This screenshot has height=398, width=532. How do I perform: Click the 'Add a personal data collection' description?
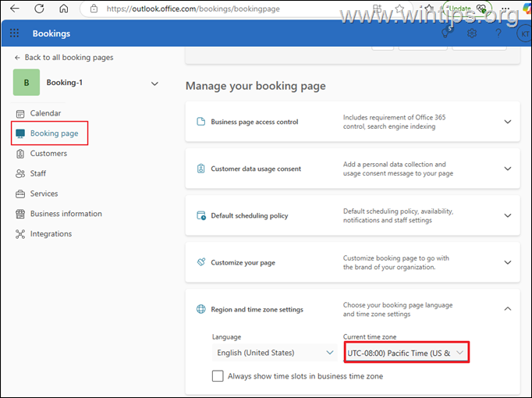tap(398, 169)
